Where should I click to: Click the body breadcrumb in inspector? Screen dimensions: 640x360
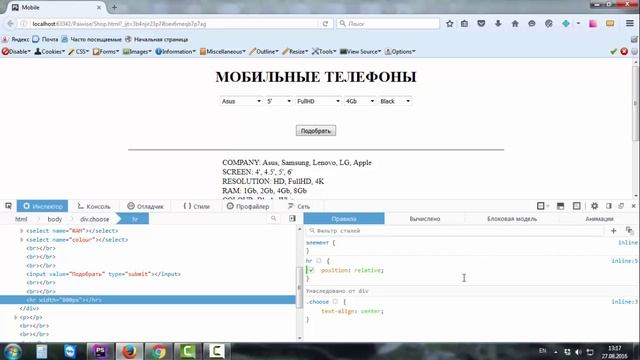[x=55, y=219]
